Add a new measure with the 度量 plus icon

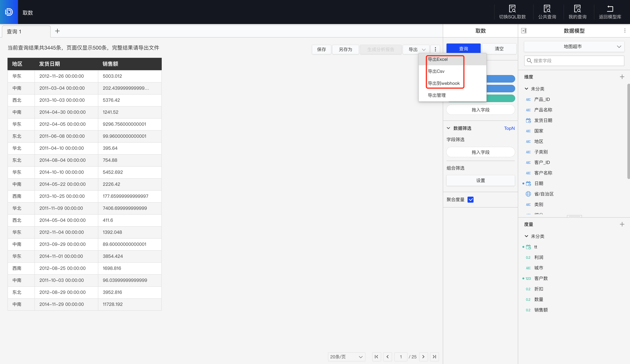tap(622, 224)
